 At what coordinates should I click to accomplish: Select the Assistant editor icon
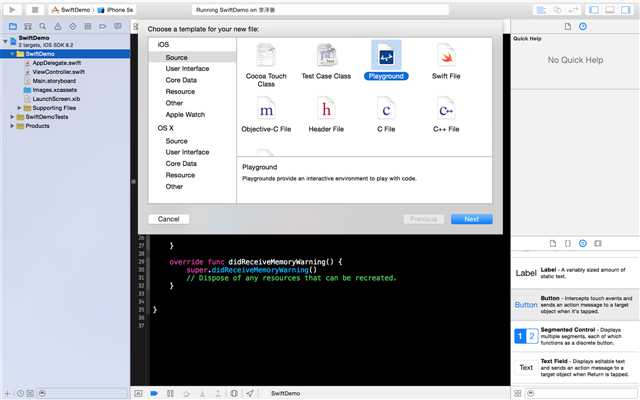[557, 10]
